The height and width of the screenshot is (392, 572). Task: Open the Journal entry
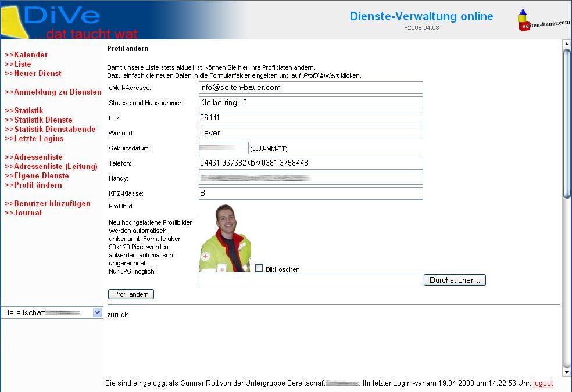tap(23, 213)
